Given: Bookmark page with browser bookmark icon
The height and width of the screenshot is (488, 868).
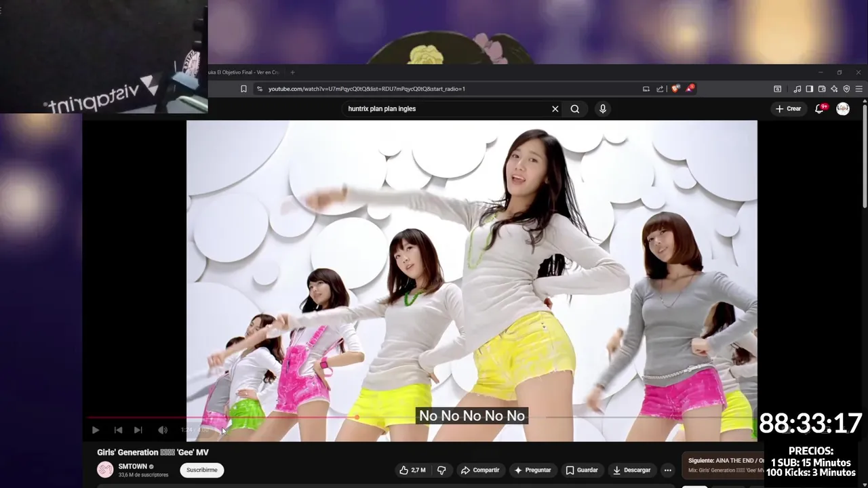Looking at the screenshot, I should [243, 89].
